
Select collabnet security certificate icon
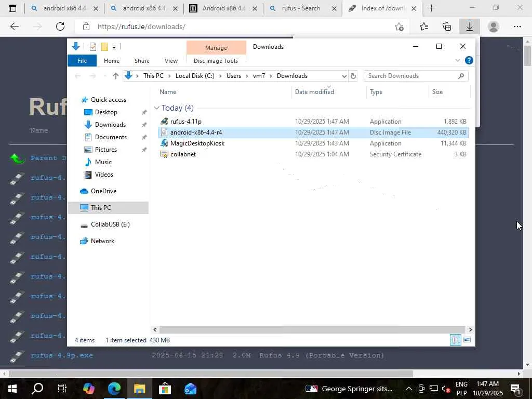[x=164, y=154]
